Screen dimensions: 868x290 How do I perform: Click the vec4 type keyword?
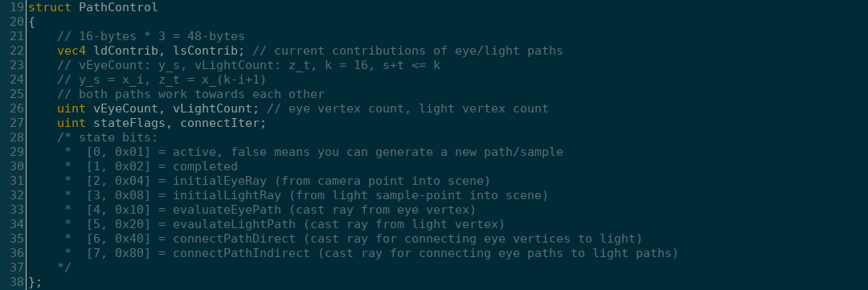pos(72,51)
